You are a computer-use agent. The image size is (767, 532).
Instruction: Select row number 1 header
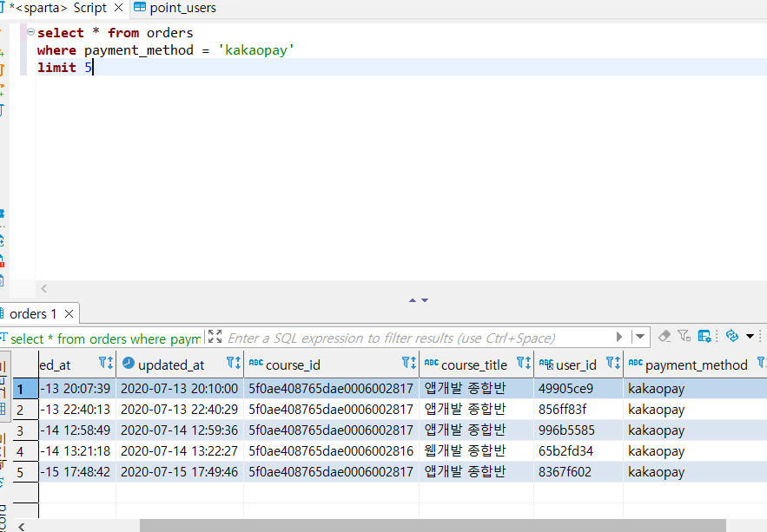(25, 389)
